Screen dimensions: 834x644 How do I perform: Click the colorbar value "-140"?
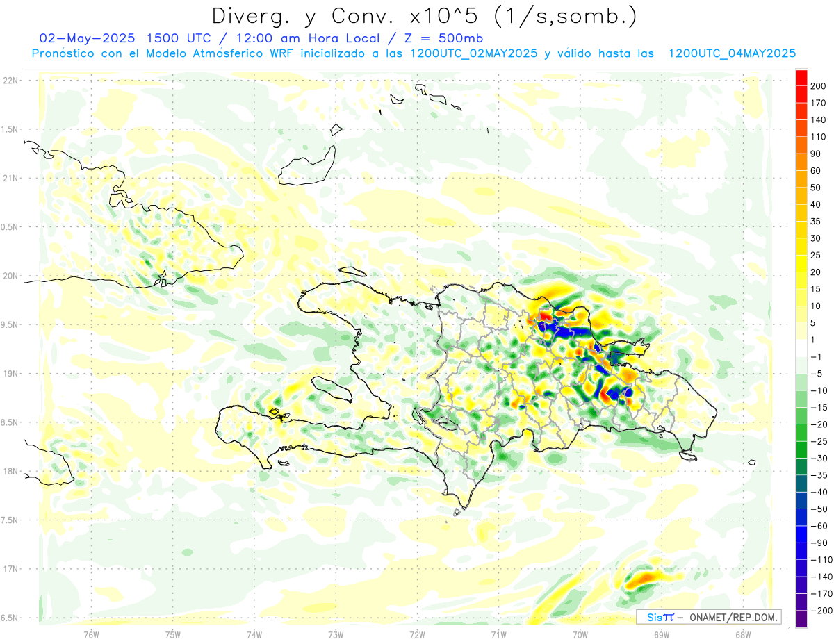pos(821,577)
